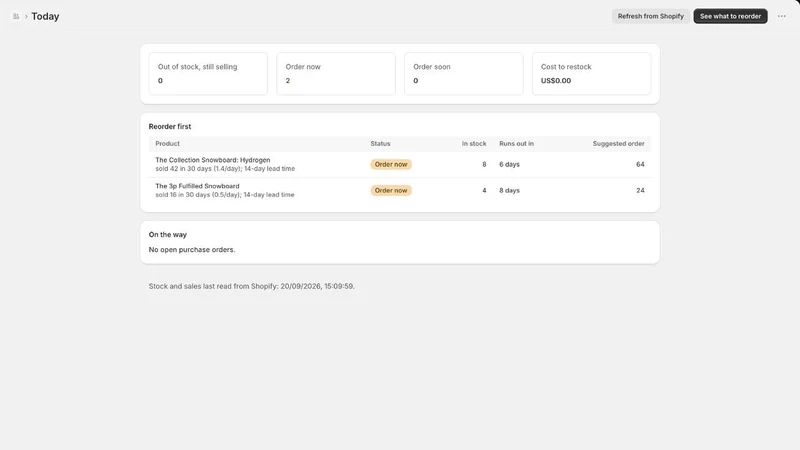Select The Collection Snowboard: Hydrogen row
Image resolution: width=800 pixels, height=450 pixels.
pos(400,164)
